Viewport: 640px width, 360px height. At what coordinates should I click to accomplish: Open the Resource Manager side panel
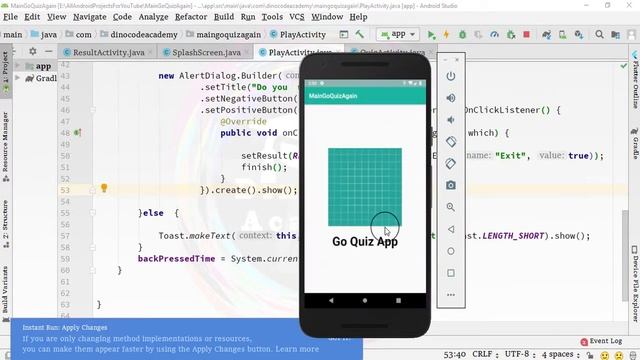(6, 146)
